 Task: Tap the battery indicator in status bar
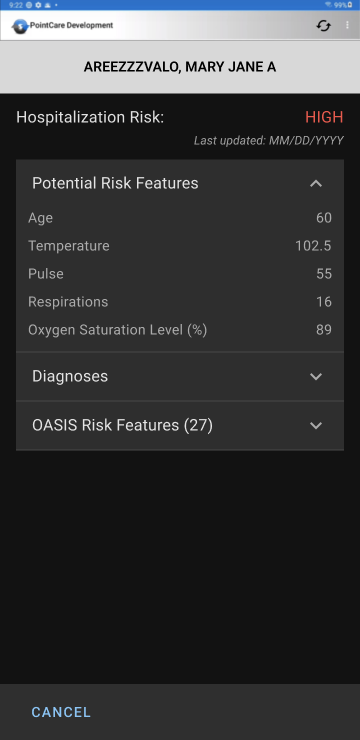[x=350, y=5]
